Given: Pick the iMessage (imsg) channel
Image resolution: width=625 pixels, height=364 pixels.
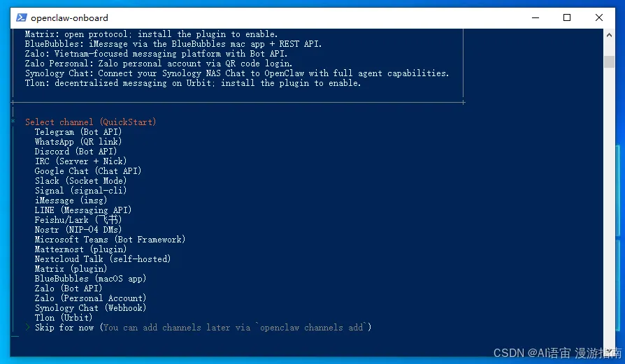Looking at the screenshot, I should click(71, 201).
